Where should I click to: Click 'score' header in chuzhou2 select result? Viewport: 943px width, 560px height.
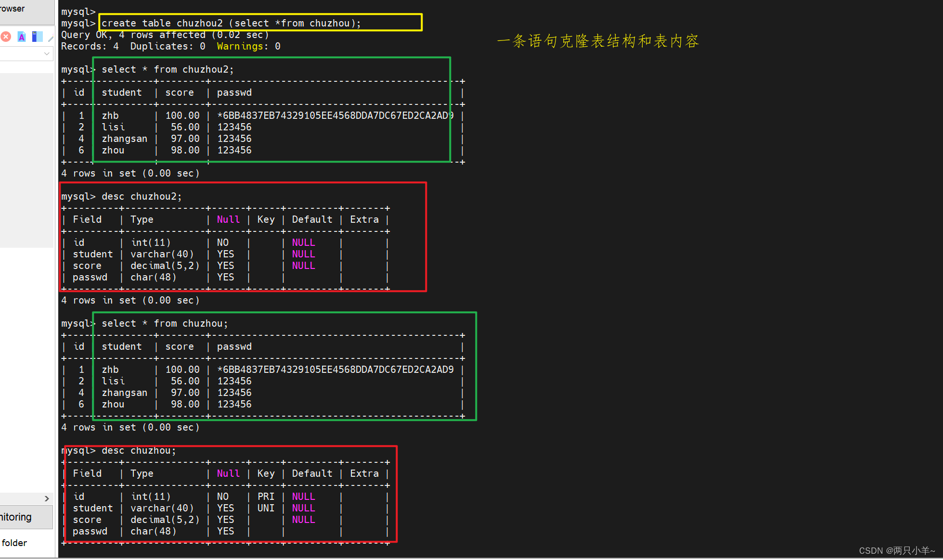180,92
